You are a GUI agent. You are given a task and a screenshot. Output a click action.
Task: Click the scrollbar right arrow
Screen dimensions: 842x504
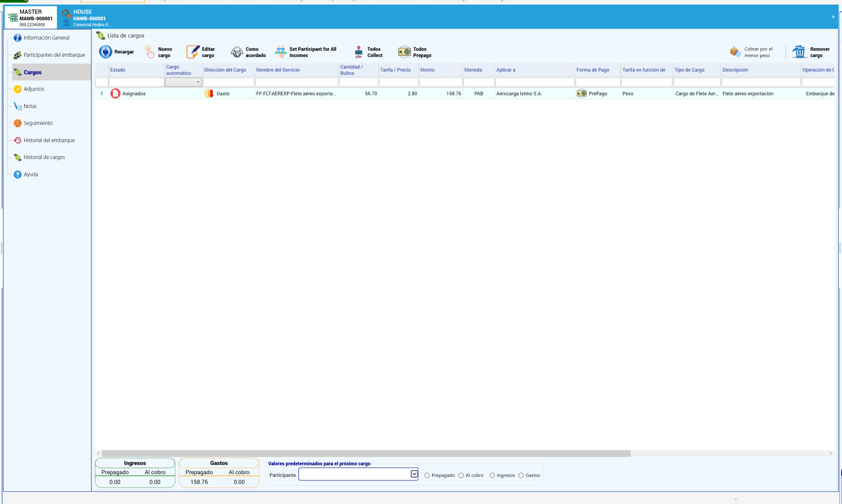click(x=831, y=453)
